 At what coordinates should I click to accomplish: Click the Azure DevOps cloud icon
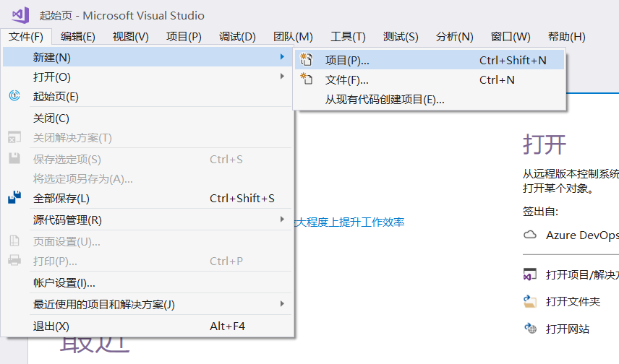tap(530, 235)
